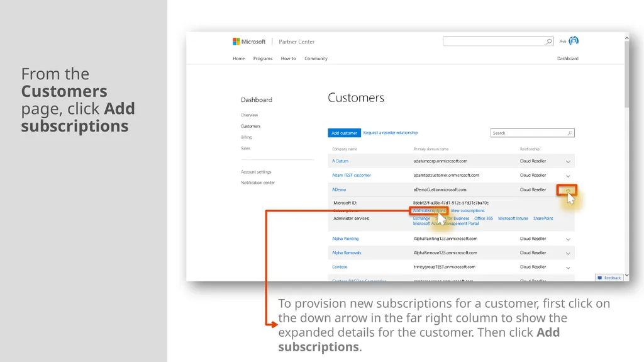This screenshot has width=644, height=362.
Task: Go to Dashboard link in the header
Action: coord(568,59)
